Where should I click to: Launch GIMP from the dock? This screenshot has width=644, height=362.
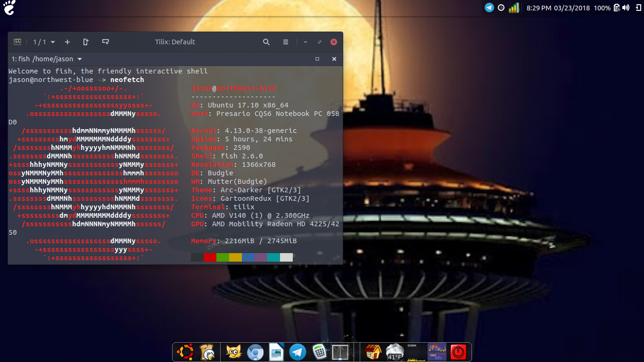coord(233,352)
